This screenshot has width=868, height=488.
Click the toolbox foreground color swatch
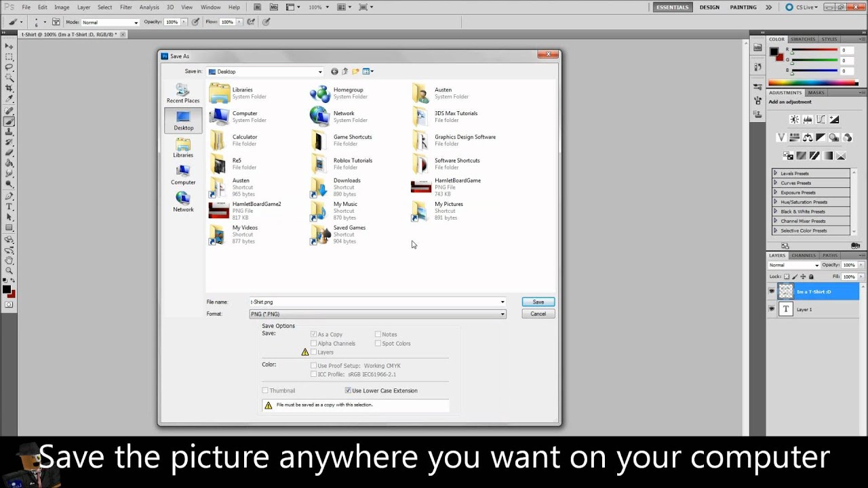click(x=6, y=289)
